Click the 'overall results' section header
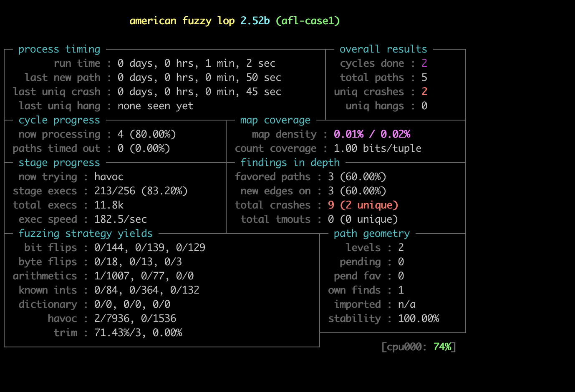 coord(383,49)
